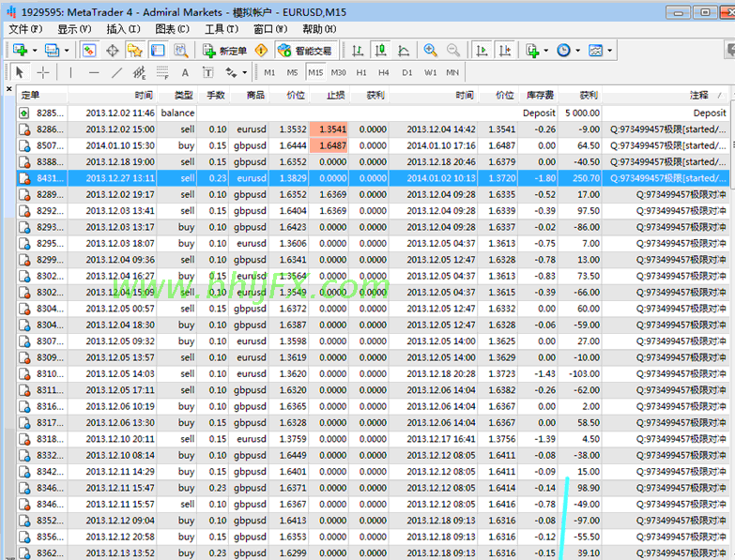Sort by the 库存费 column header
This screenshot has height=560, width=735.
pyautogui.click(x=540, y=95)
